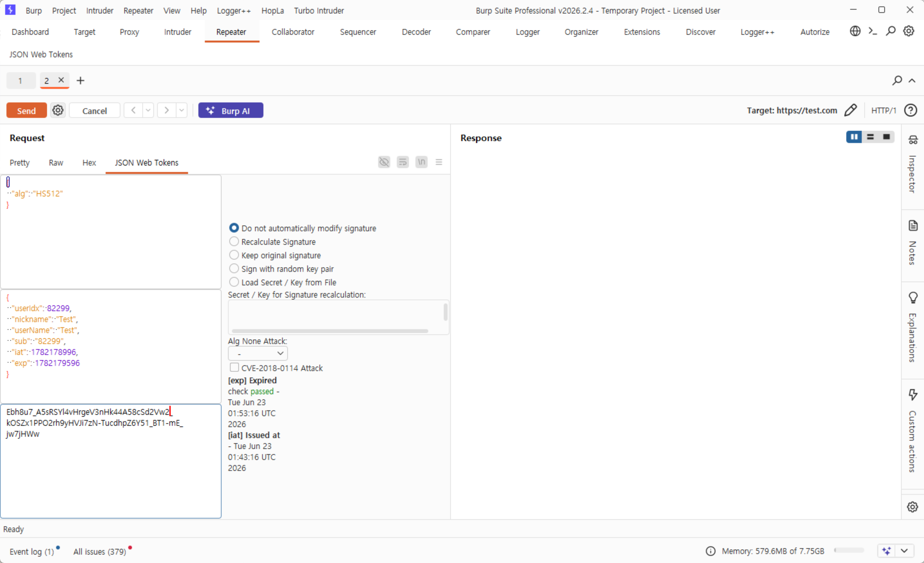924x563 pixels.
Task: Select combined view layout icon
Action: coord(886,137)
